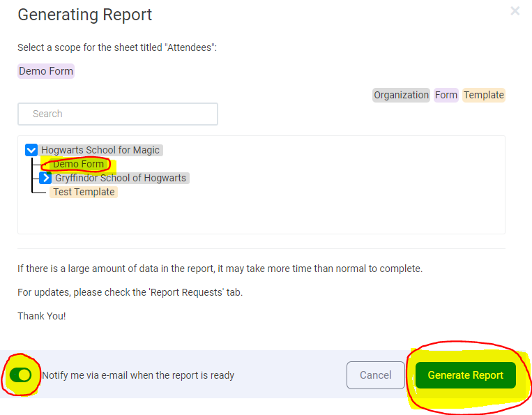Image resolution: width=532 pixels, height=415 pixels.
Task: Focus the Search input field
Action: click(118, 114)
